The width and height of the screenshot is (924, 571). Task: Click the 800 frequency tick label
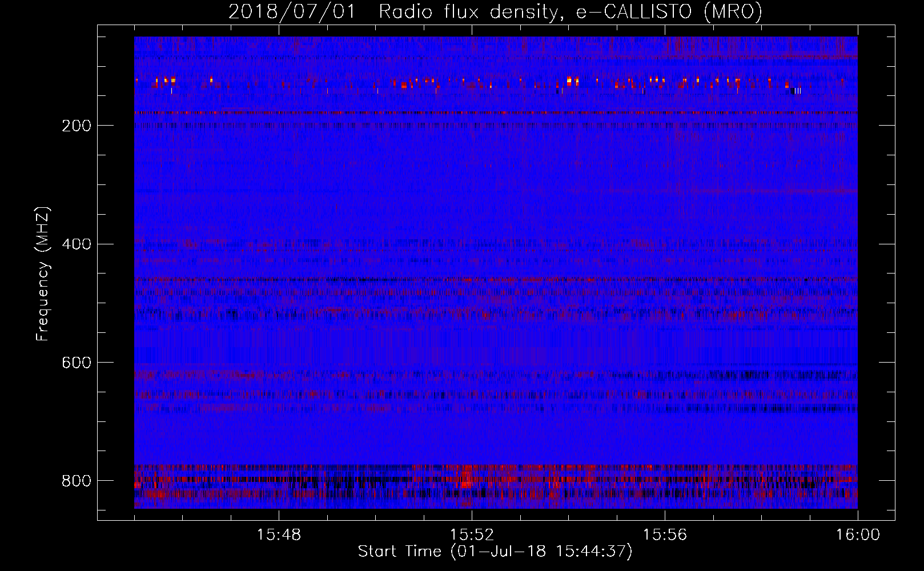click(x=77, y=481)
